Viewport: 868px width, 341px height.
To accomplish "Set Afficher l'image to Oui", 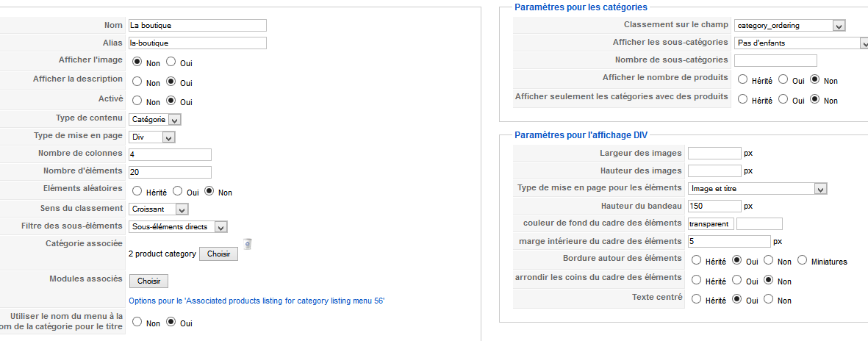I will click(171, 62).
